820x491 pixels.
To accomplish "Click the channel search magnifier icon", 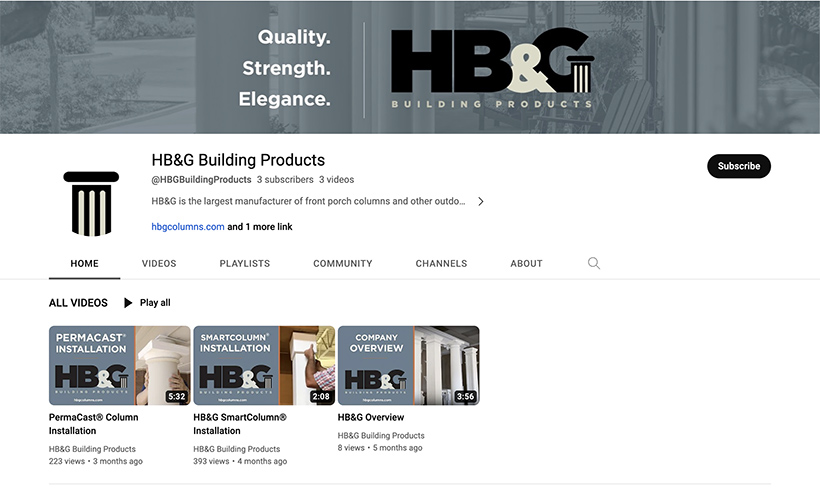I will (594, 263).
